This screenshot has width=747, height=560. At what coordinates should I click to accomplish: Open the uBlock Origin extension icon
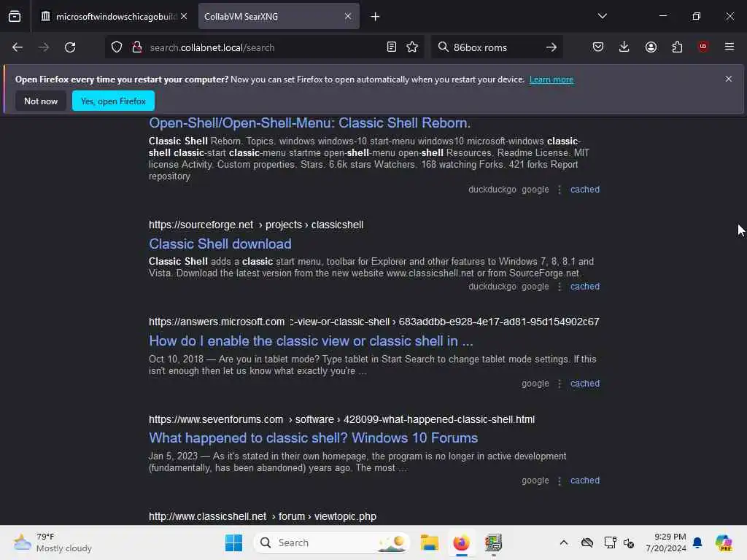[x=703, y=47]
